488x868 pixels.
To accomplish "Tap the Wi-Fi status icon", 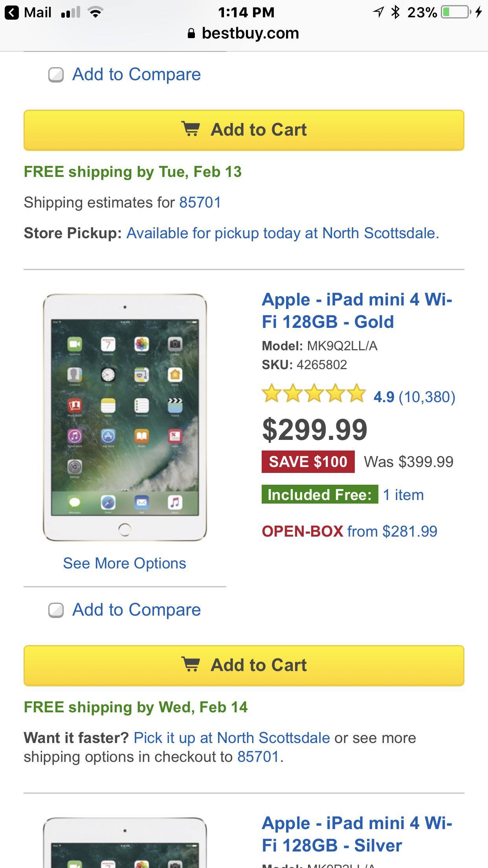I will tap(95, 13).
